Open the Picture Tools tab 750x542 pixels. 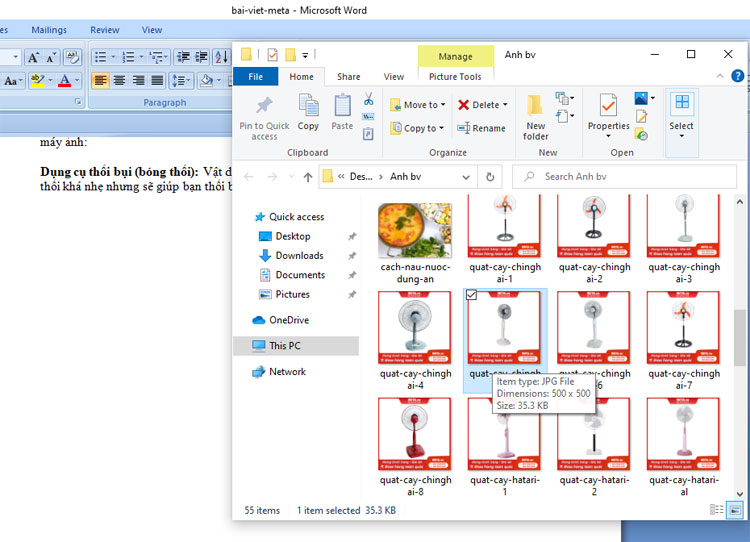(455, 77)
